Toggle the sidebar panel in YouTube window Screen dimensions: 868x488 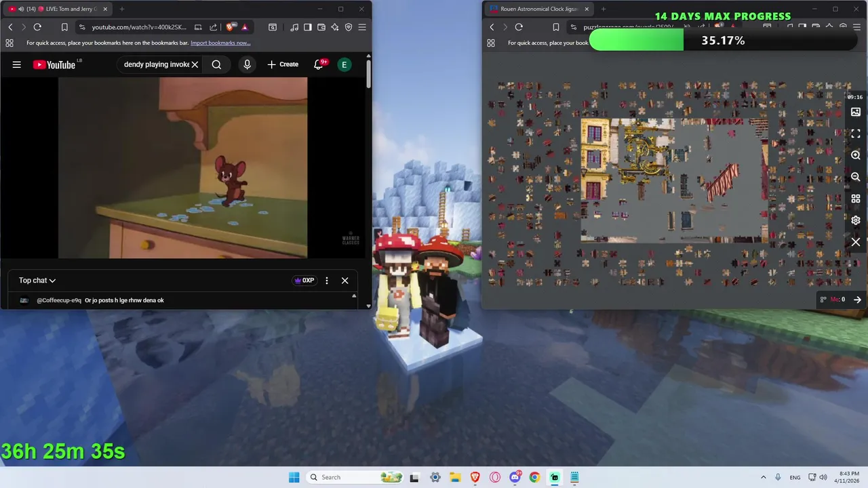pos(308,27)
